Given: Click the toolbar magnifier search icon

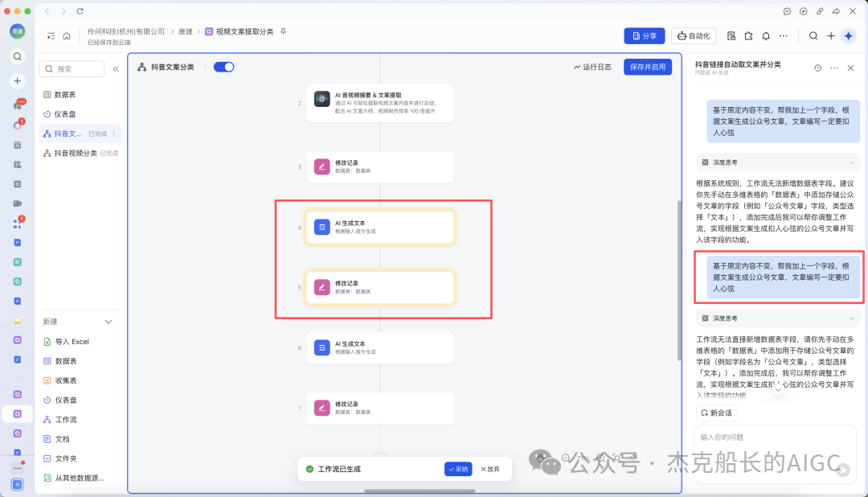Looking at the screenshot, I should [x=813, y=36].
